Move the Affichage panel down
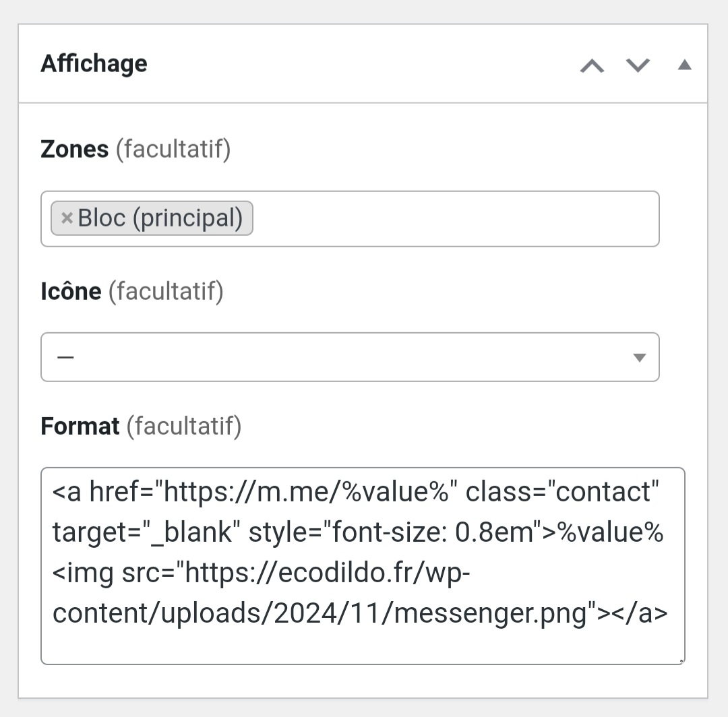Viewport: 728px width, 717px height. [638, 66]
